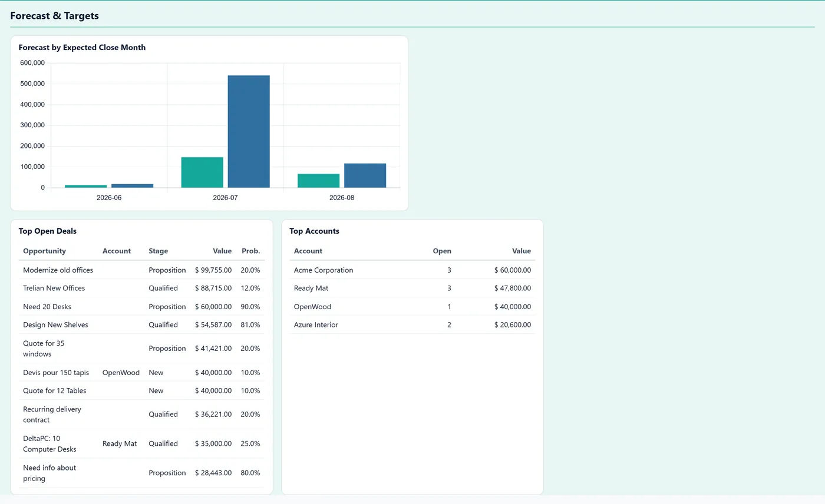Open DeltaPC: 10 Computer Desks deal

click(x=49, y=444)
